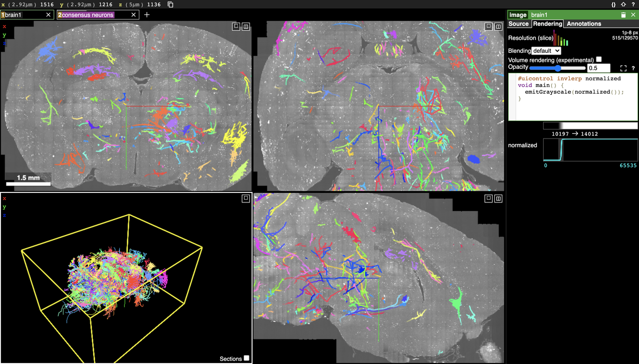This screenshot has width=639, height=364.
Task: Switch top-right panel to split slice-3D layout
Action: pos(498,26)
